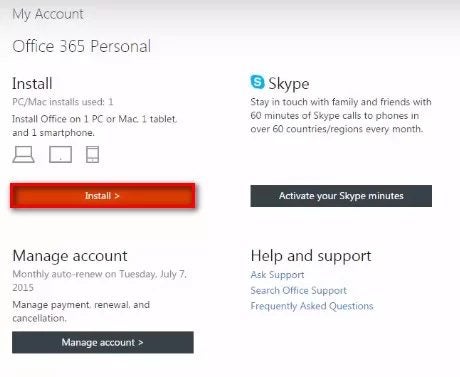The height and width of the screenshot is (377, 460).
Task: Click the red Install button
Action: 102,196
